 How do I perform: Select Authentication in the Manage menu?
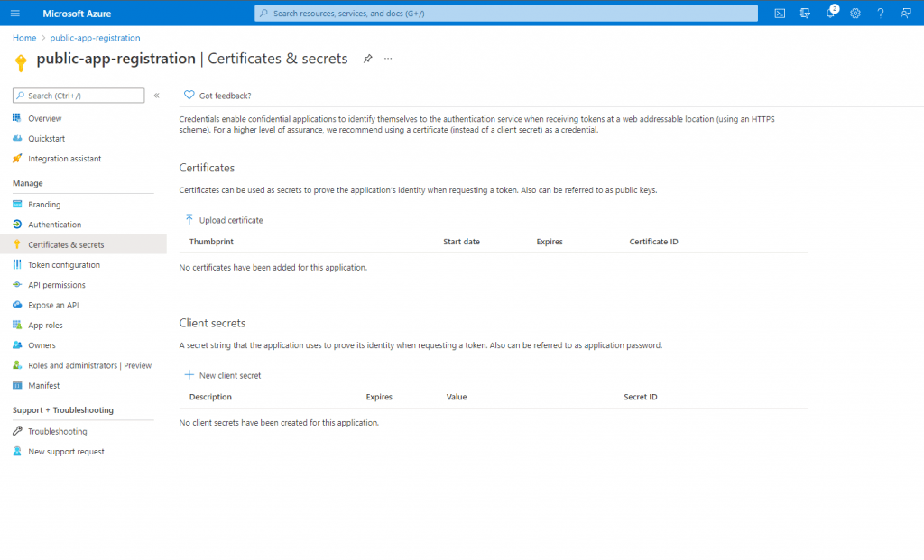pos(54,225)
